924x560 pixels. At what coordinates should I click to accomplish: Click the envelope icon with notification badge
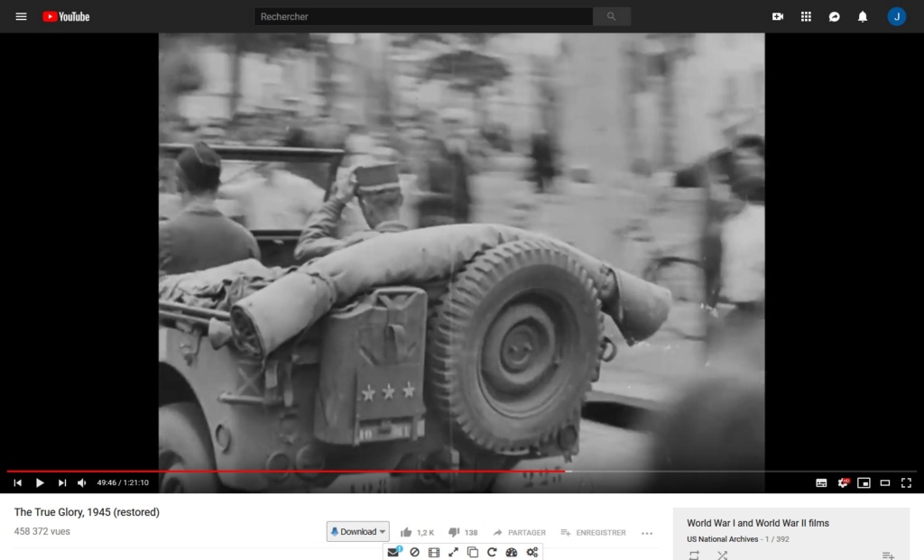click(x=394, y=552)
